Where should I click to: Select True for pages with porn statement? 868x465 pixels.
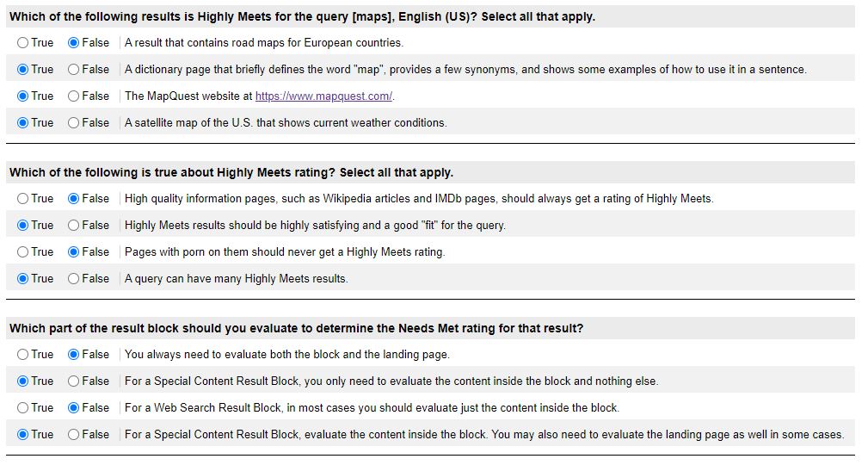22,251
